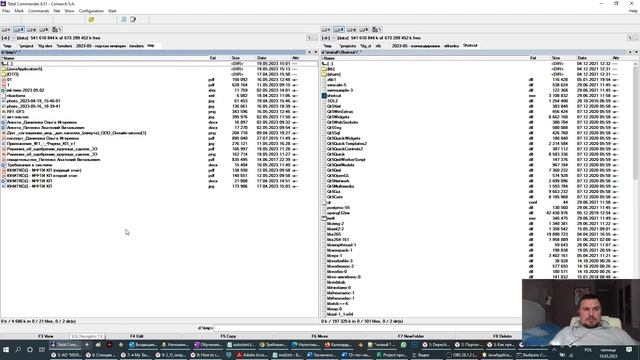Image resolution: width=640 pixels, height=360 pixels.
Task: Open the Mark menu
Action: coord(19,11)
